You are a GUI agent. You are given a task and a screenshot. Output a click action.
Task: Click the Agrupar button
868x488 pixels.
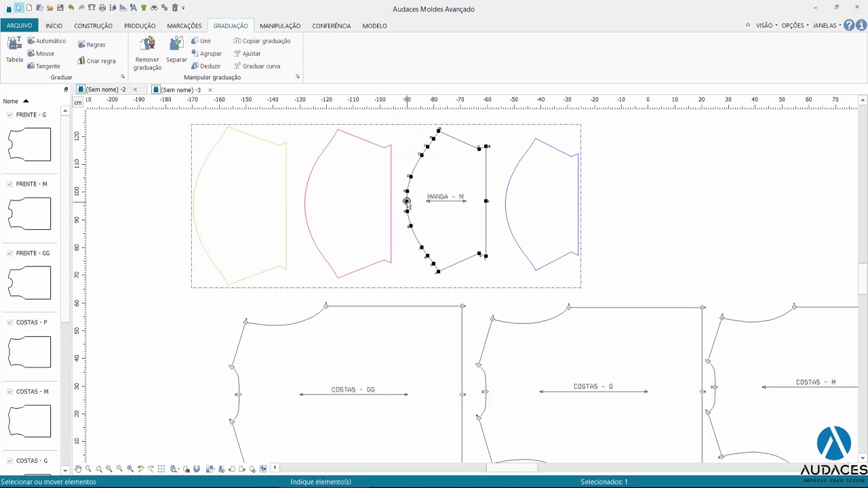[207, 54]
